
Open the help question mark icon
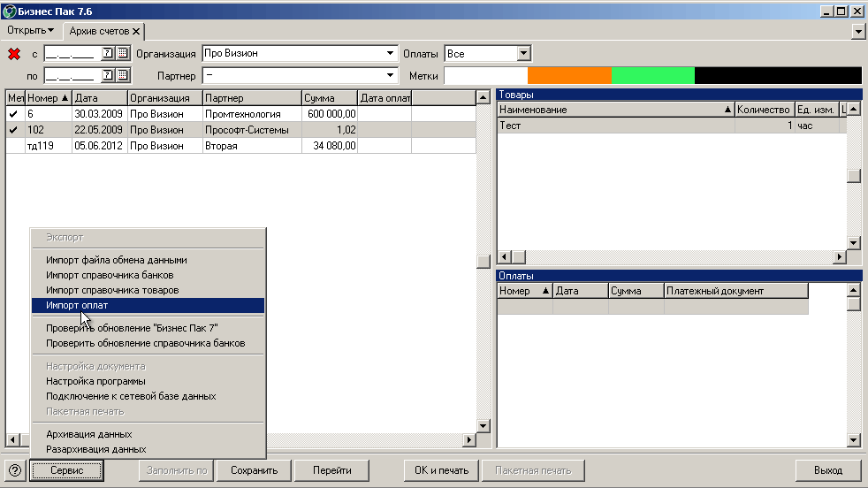(x=15, y=470)
